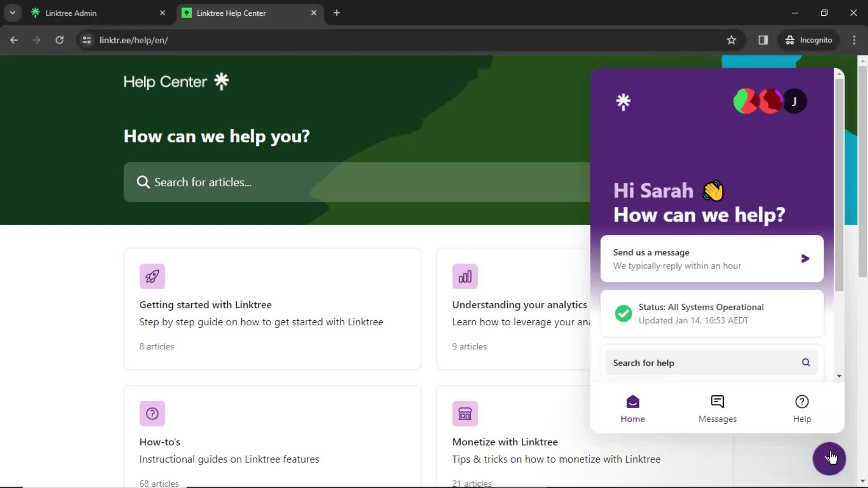Switch to the Home tab in chat widget
This screenshot has width=868, height=488.
click(x=632, y=409)
